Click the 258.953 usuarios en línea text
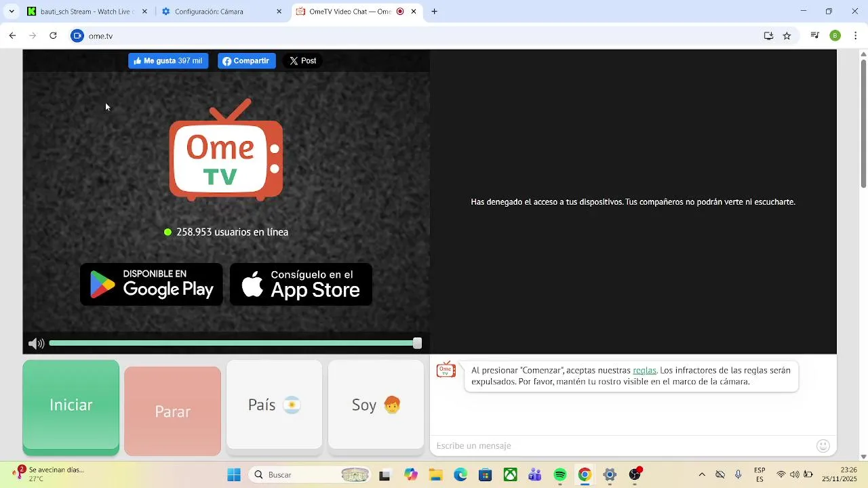This screenshot has width=868, height=488. tap(232, 232)
